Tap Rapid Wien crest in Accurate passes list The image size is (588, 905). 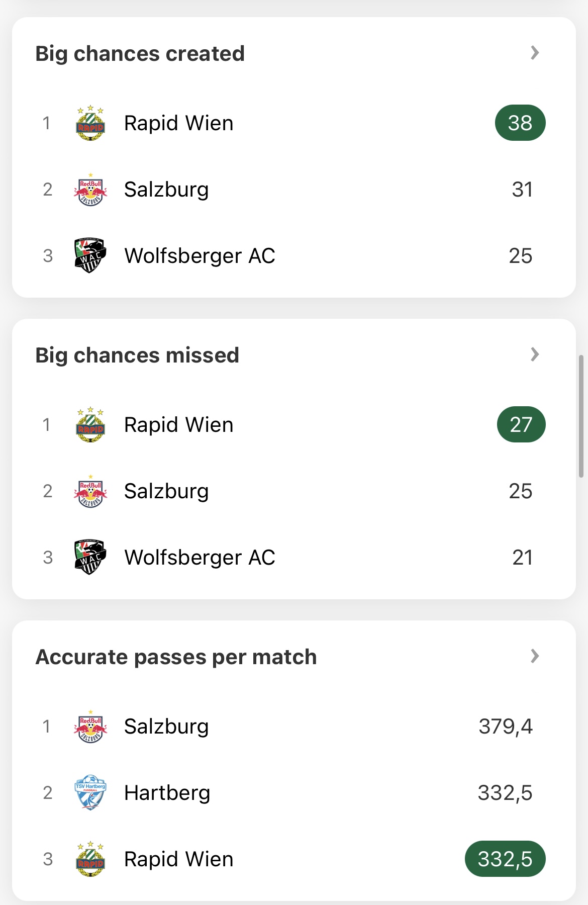tap(90, 859)
